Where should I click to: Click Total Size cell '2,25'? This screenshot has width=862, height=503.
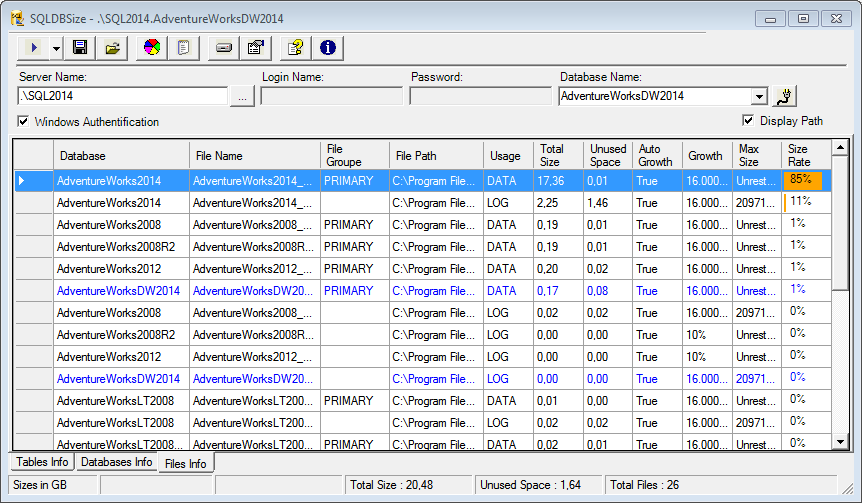coord(559,202)
